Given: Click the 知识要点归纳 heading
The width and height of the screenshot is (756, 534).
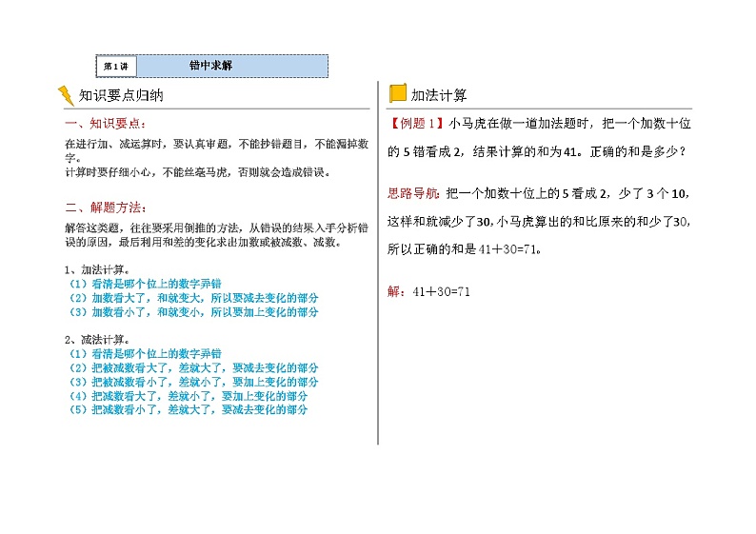Looking at the screenshot, I should click(x=121, y=95).
